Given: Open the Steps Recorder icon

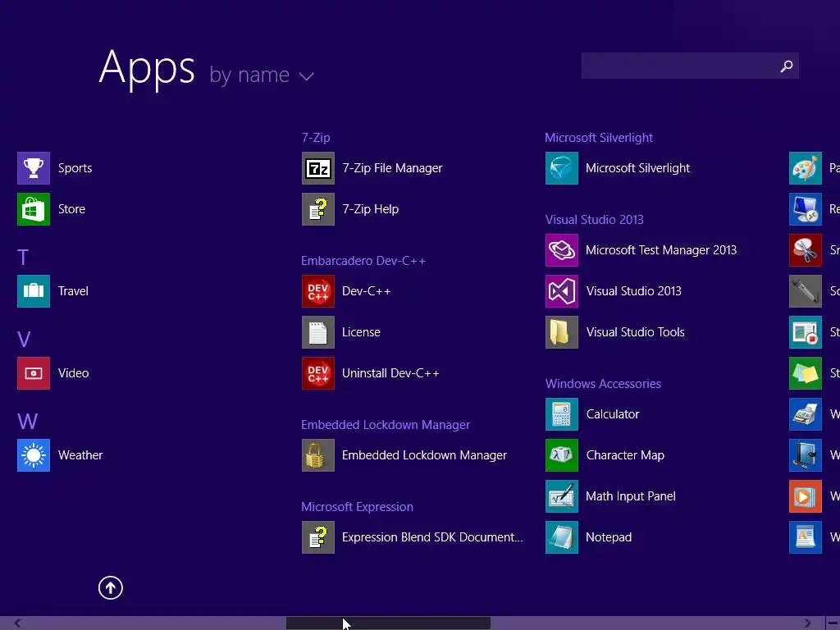Looking at the screenshot, I should (806, 332).
